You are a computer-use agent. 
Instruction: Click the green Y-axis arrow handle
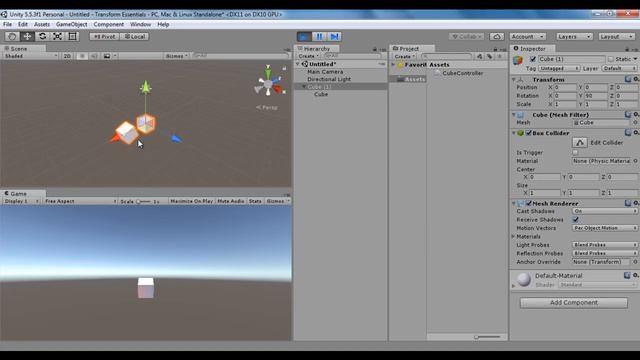point(146,87)
